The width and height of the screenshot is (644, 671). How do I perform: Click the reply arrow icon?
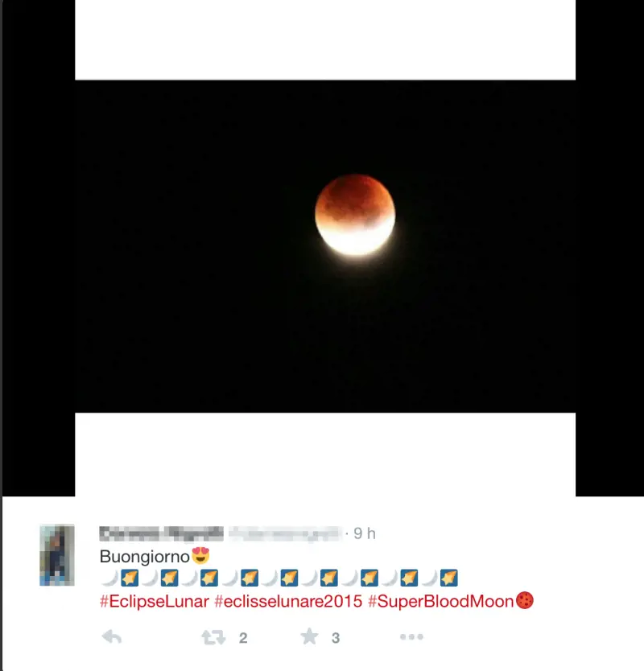(112, 636)
